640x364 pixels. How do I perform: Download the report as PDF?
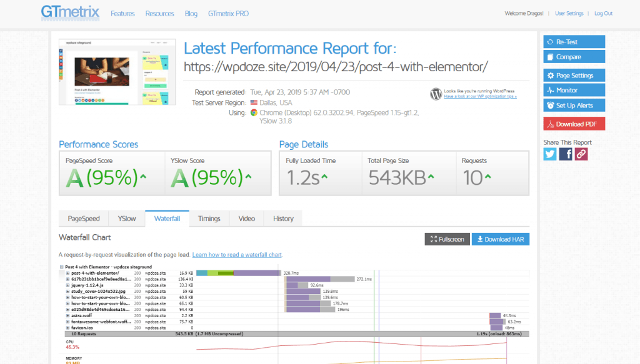(574, 124)
